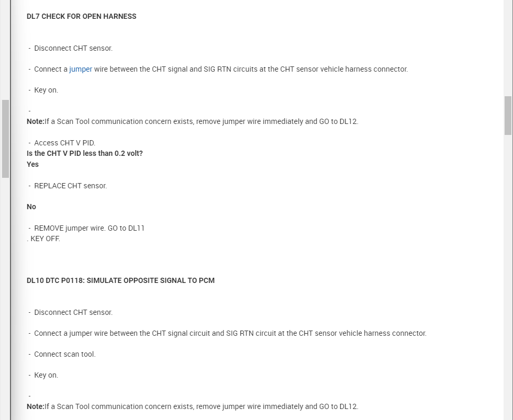Open the blue "jumper" hyperlink in DL7

click(81, 69)
